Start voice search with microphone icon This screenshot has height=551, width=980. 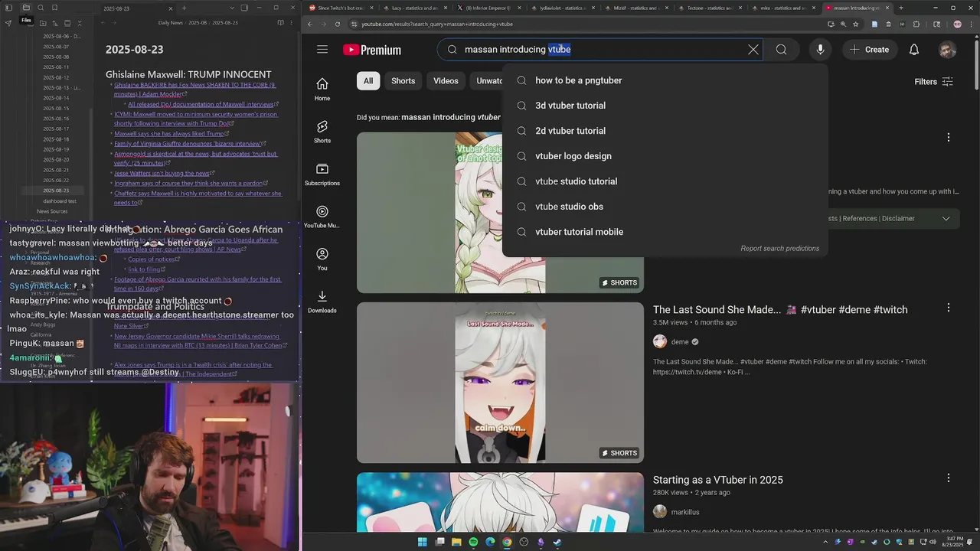coord(820,50)
